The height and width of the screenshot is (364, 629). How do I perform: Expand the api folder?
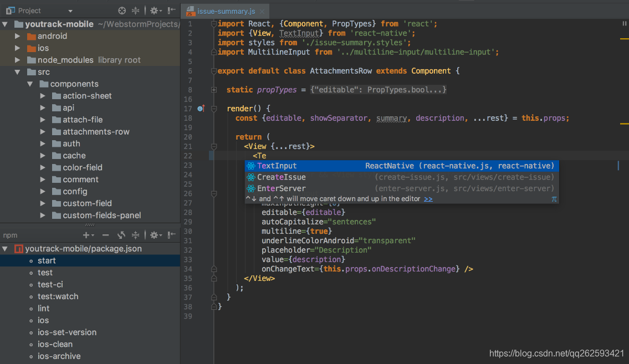coord(43,108)
